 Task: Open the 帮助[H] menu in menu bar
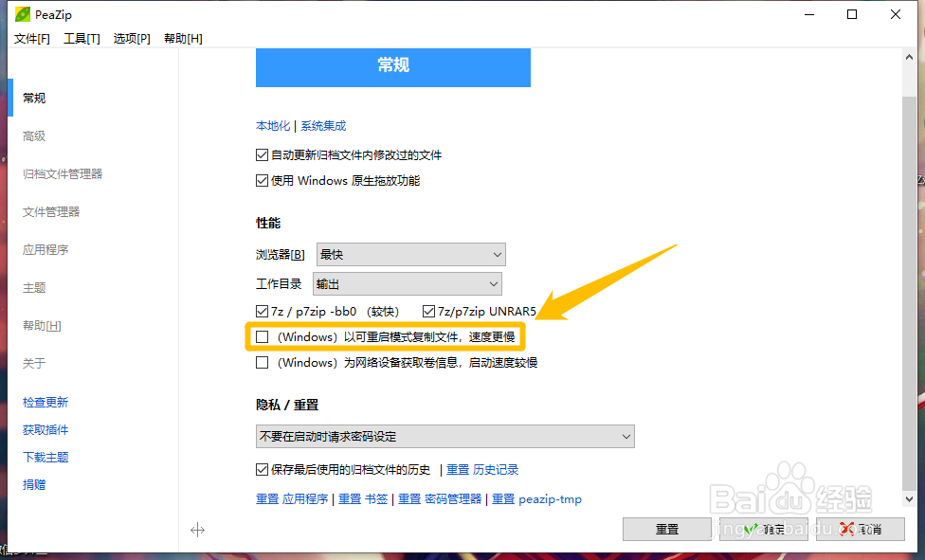183,38
